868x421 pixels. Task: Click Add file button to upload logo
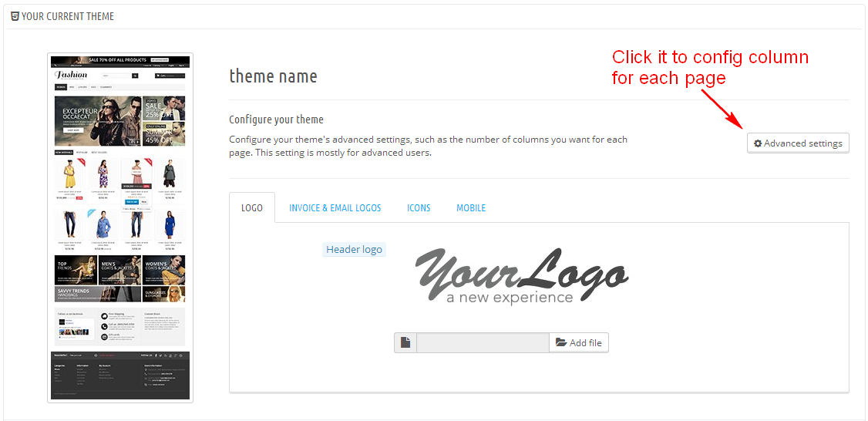578,343
